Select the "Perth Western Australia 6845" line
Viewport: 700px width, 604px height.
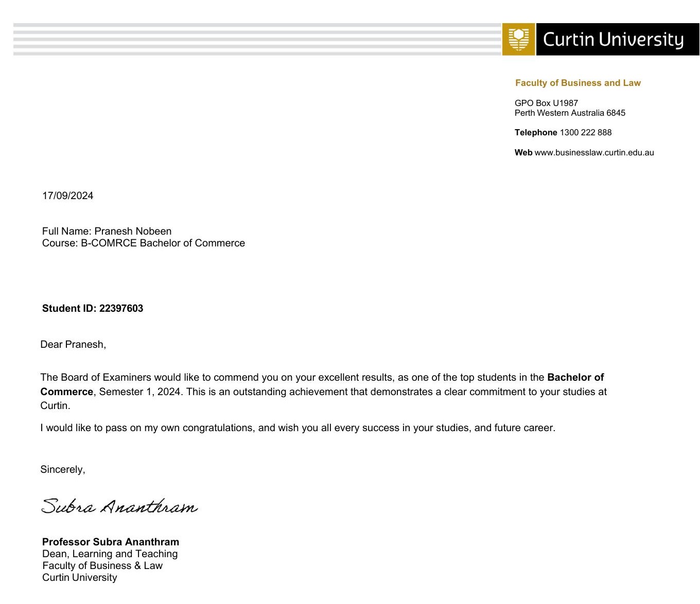570,113
